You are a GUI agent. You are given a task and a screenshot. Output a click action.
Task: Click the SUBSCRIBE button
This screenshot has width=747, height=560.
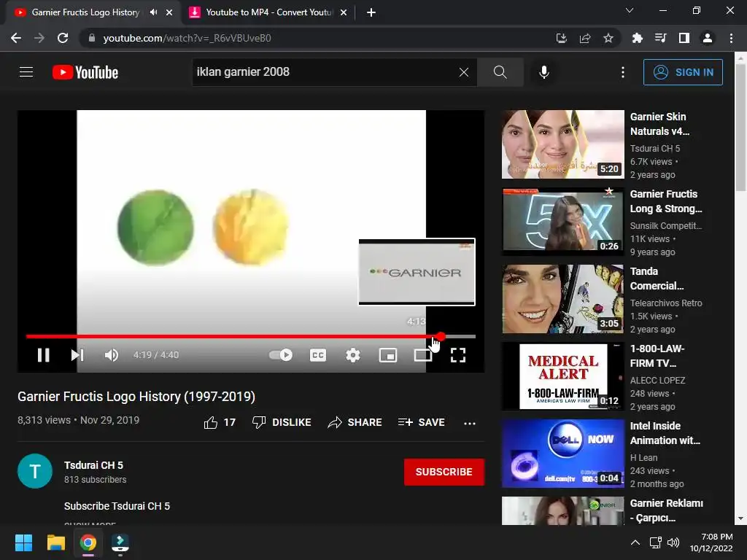pyautogui.click(x=444, y=472)
